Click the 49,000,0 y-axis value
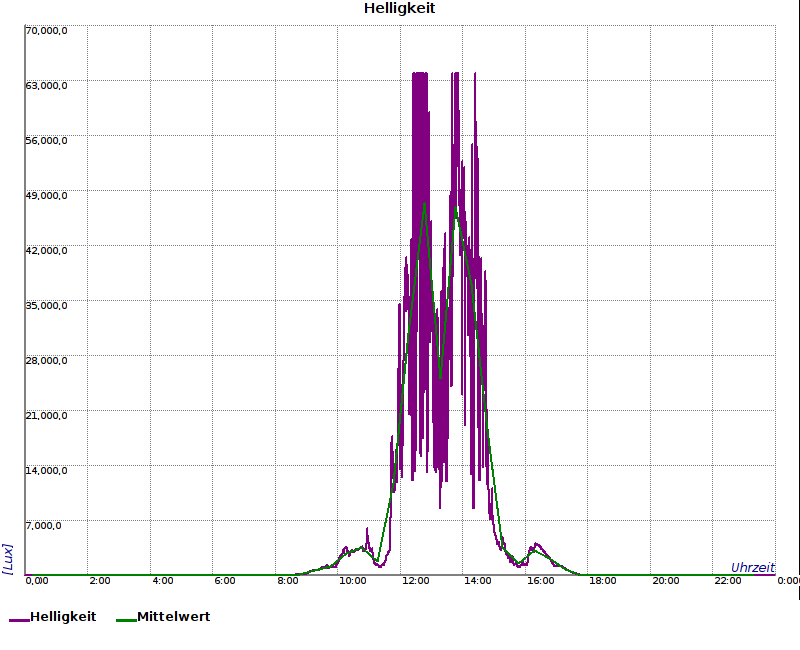800x650 pixels. [x=46, y=196]
